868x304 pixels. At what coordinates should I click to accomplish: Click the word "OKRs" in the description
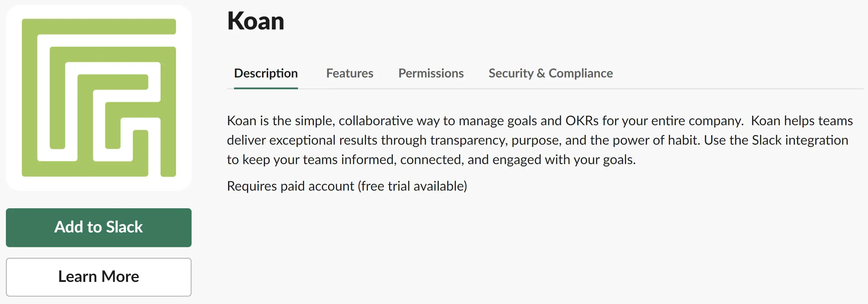click(582, 121)
